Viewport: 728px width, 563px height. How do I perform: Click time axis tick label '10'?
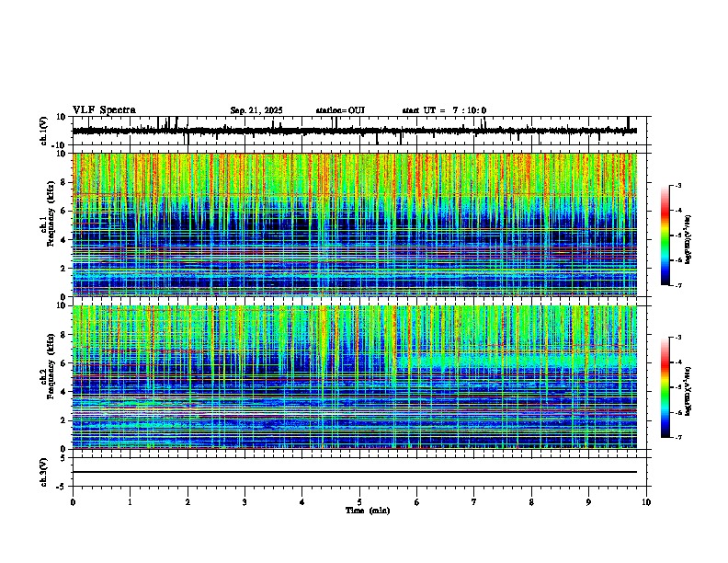pos(646,502)
